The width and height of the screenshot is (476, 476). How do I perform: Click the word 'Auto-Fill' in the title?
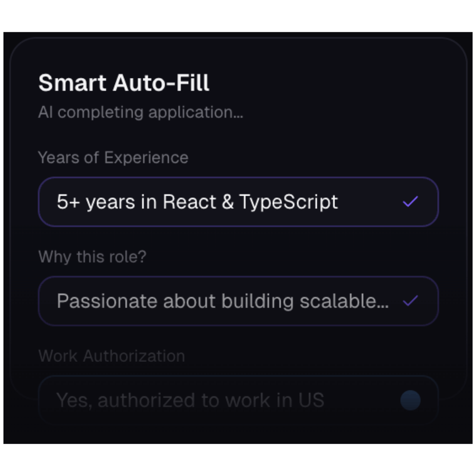click(x=161, y=83)
